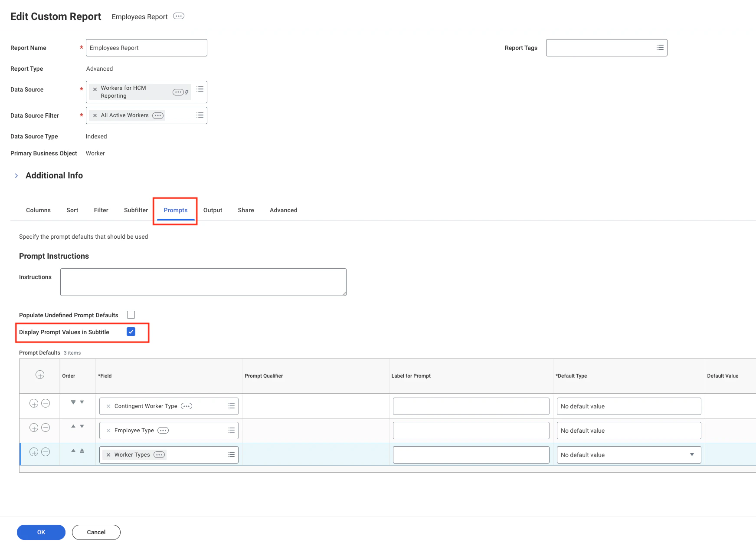Viewport: 756px width, 546px height.
Task: Click Label for Prompt in Worker Types row
Action: [x=471, y=455]
